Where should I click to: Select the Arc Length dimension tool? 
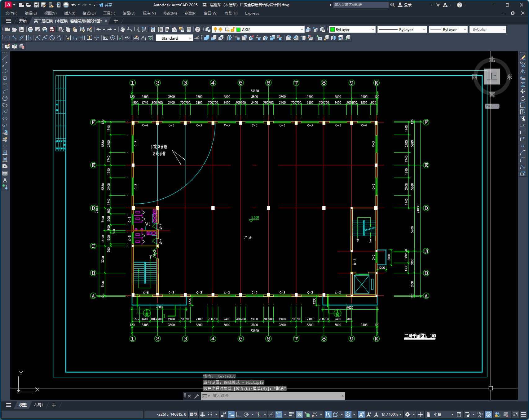[x=22, y=38]
